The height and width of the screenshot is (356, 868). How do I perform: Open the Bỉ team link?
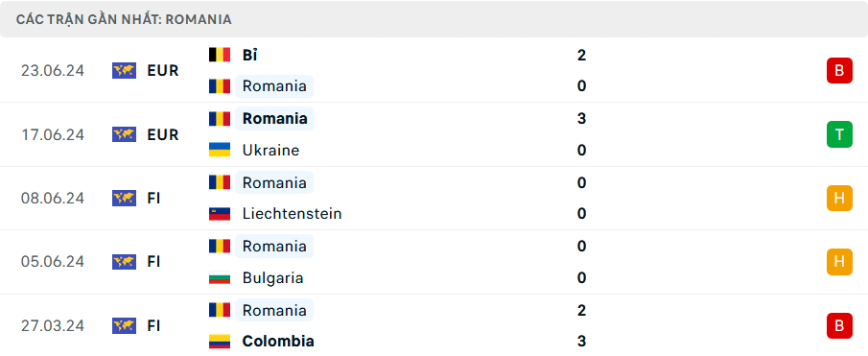pyautogui.click(x=249, y=55)
